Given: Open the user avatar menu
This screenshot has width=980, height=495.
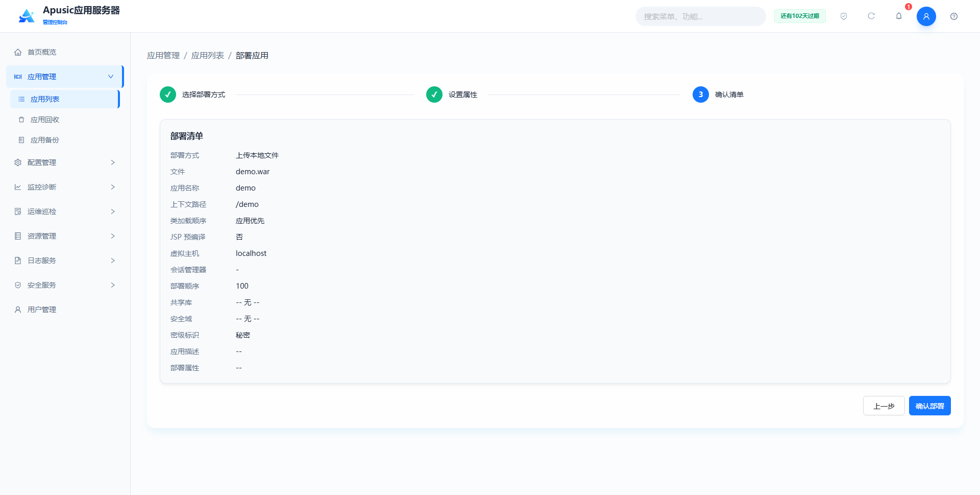Looking at the screenshot, I should [926, 16].
